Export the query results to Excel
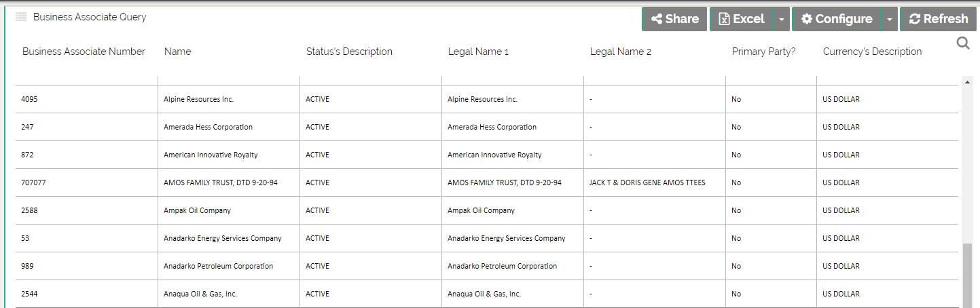The height and width of the screenshot is (308, 980). click(x=742, y=19)
